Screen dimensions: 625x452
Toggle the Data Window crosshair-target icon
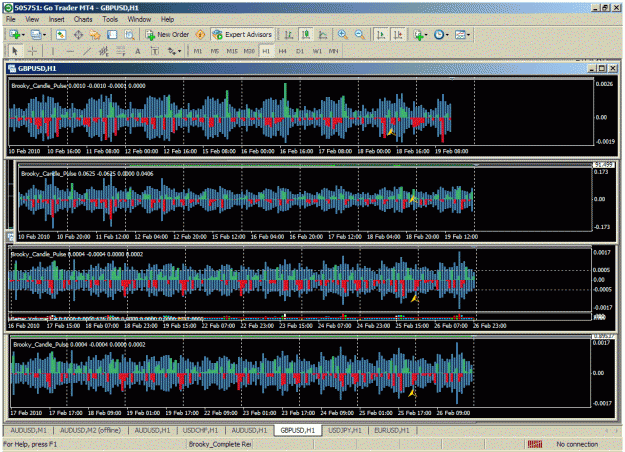tap(78, 35)
